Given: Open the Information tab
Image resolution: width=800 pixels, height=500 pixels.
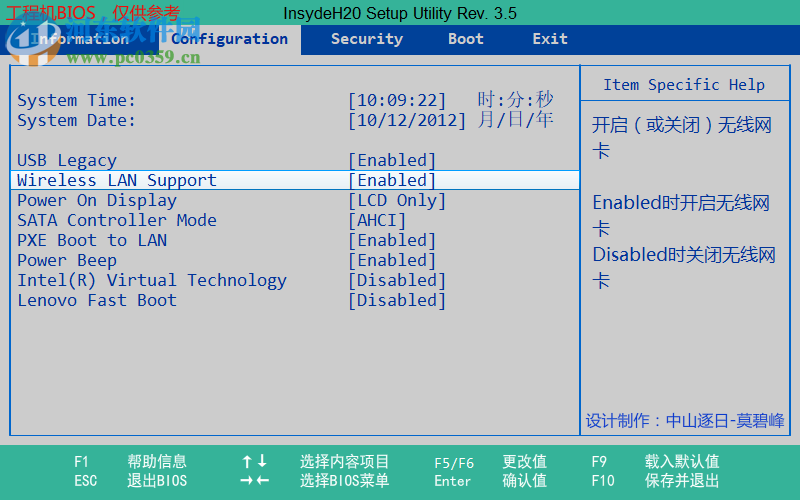Looking at the screenshot, I should tap(80, 39).
